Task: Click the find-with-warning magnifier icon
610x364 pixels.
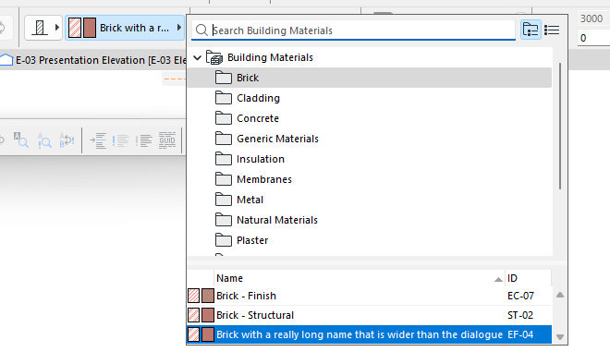Action: pyautogui.click(x=44, y=140)
